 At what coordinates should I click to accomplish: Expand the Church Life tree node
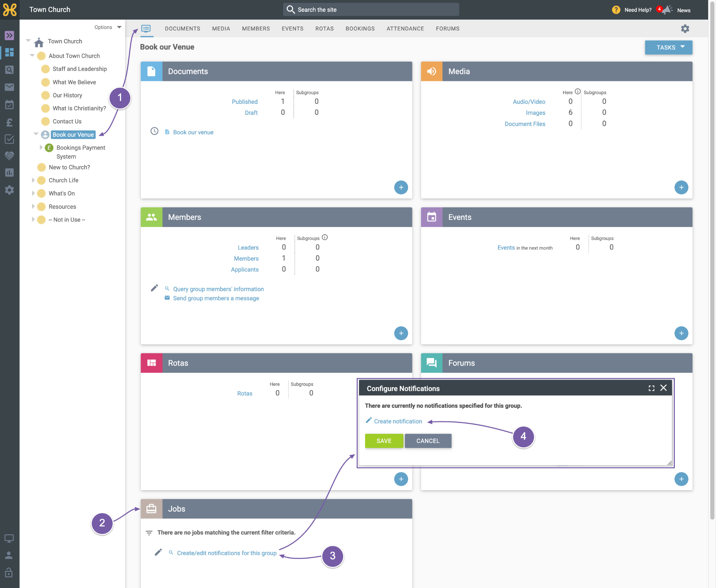pyautogui.click(x=33, y=180)
